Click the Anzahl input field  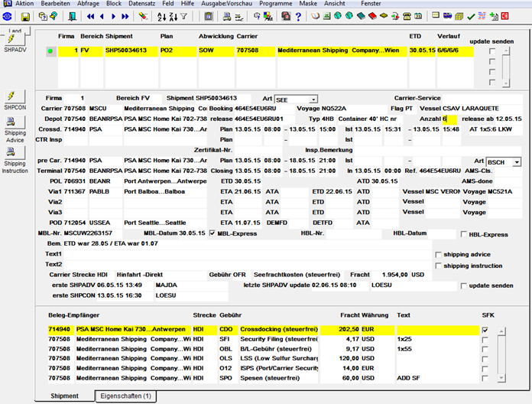point(449,119)
